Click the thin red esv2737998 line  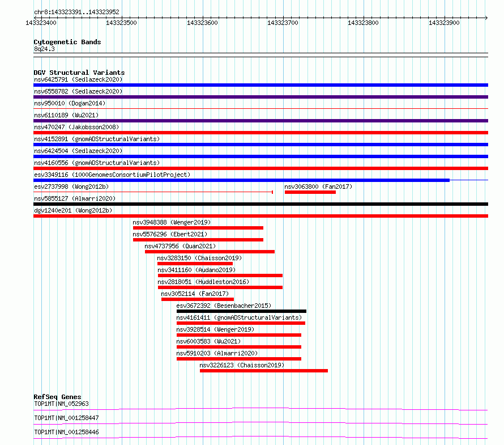click(x=153, y=192)
